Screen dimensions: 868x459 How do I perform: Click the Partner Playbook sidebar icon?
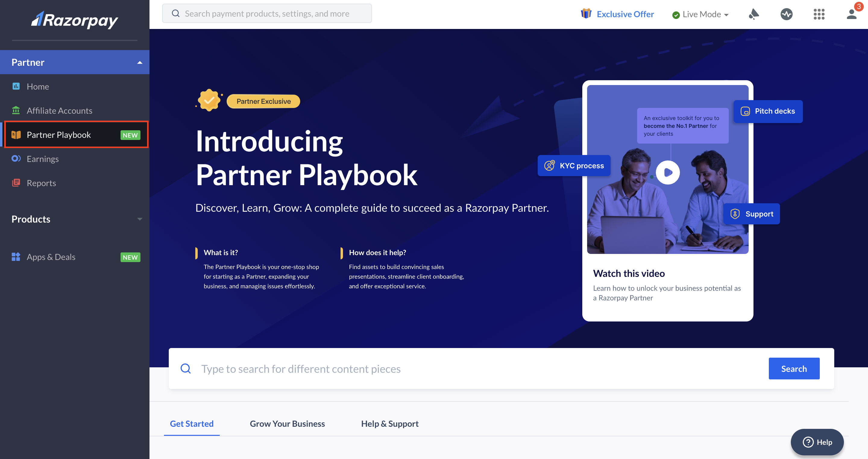pyautogui.click(x=15, y=135)
